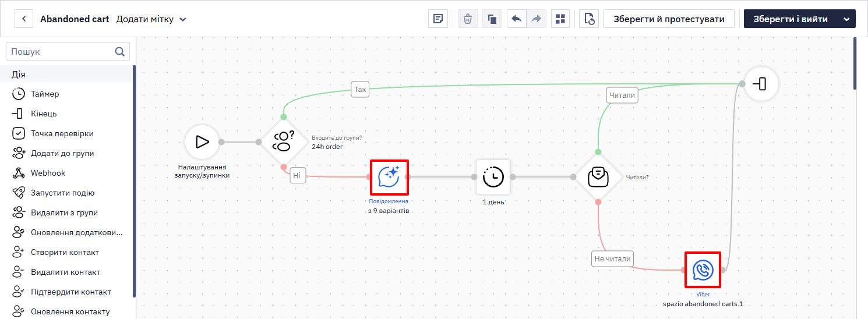This screenshot has height=319, width=868.
Task: Click the Пошук search field
Action: (x=61, y=51)
